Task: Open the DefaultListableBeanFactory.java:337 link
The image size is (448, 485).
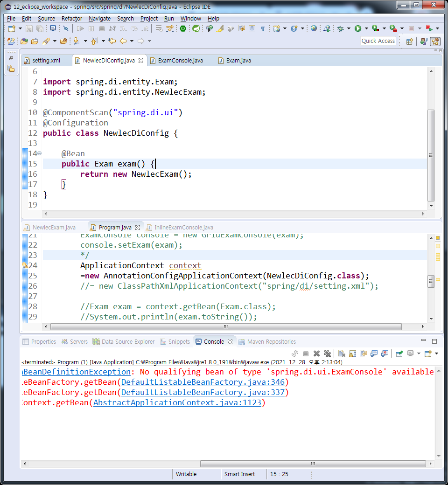Action: (x=203, y=393)
